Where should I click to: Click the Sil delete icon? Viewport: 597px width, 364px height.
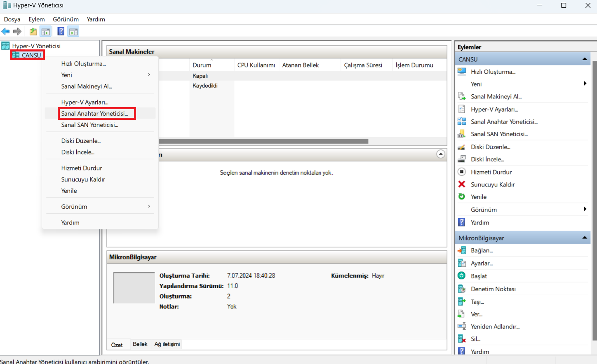[x=462, y=339]
